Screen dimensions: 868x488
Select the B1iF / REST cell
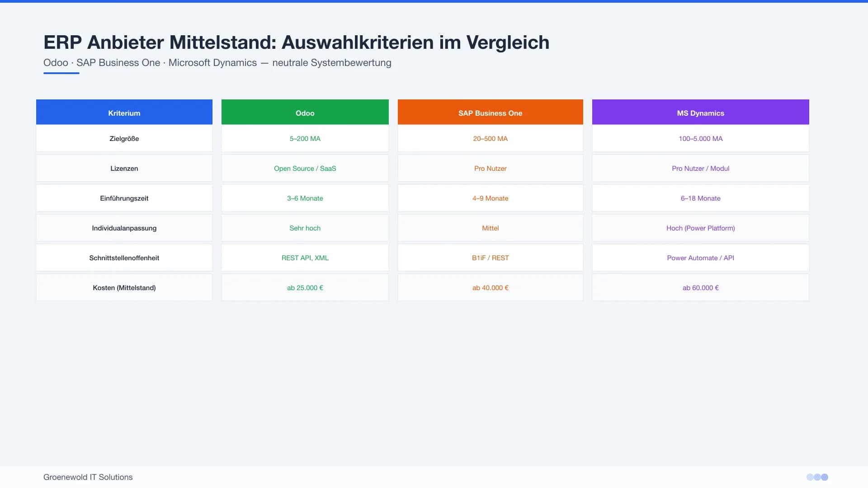tap(491, 258)
